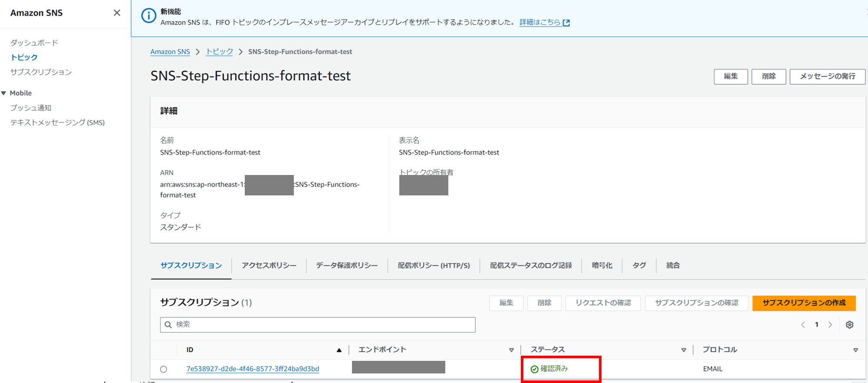The width and height of the screenshot is (868, 383).
Task: Click the 詳細 panel heading
Action: point(169,111)
